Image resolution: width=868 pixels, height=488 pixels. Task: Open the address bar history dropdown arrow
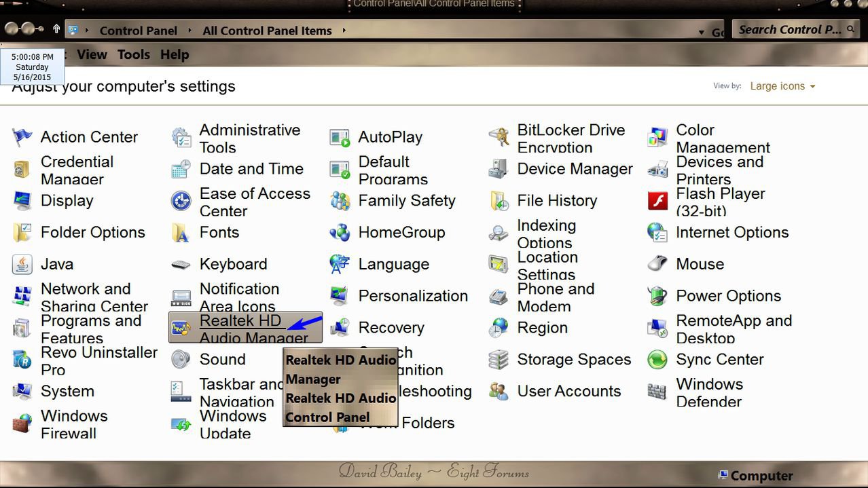(701, 32)
